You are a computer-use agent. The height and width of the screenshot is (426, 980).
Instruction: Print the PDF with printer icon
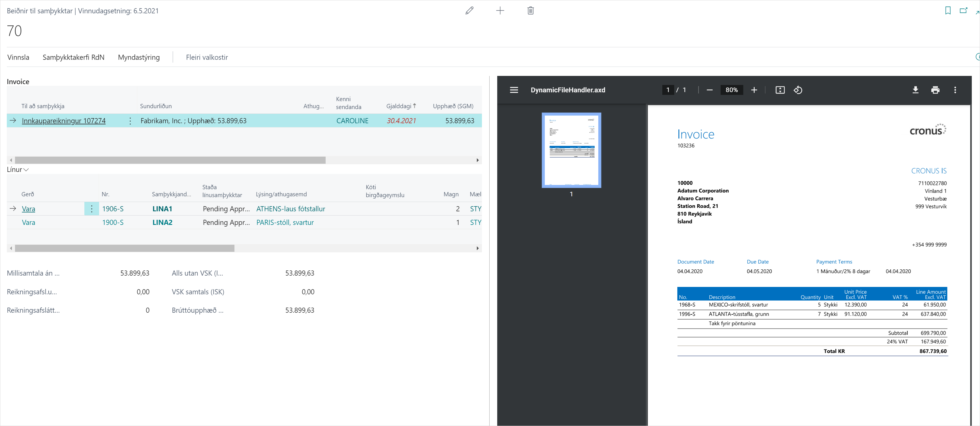(x=935, y=90)
